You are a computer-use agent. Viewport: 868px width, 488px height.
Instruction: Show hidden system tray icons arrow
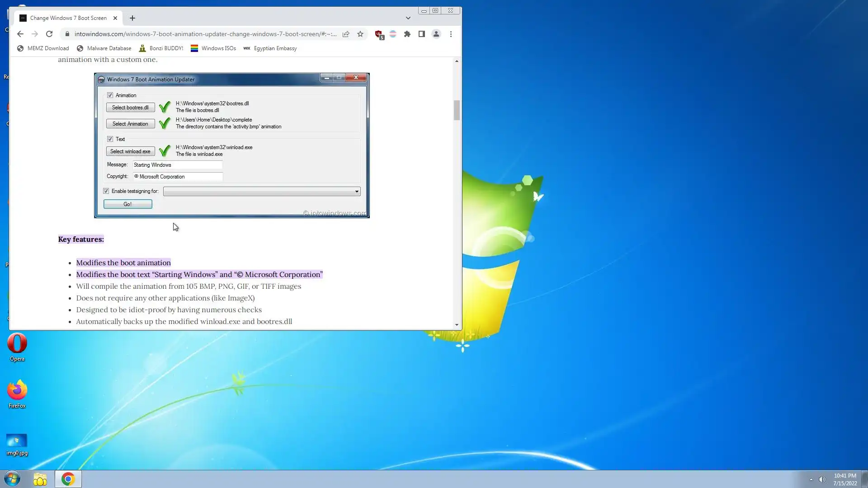[811, 479]
